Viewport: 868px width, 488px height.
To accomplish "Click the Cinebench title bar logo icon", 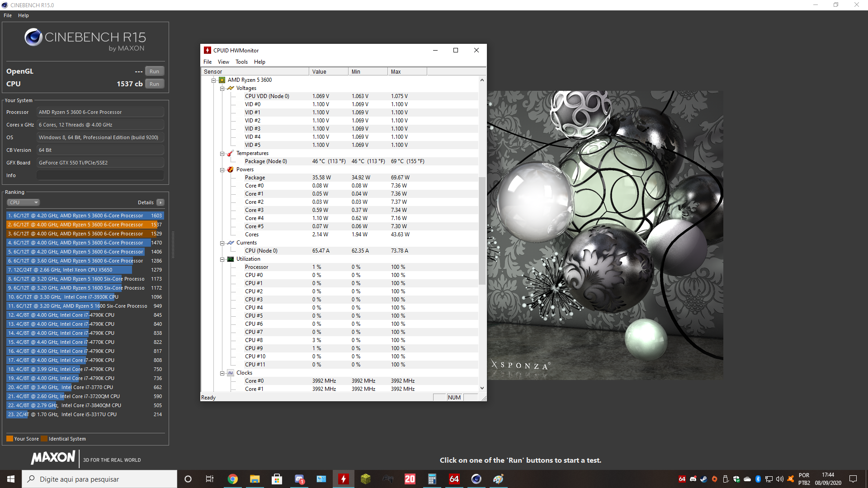I will pyautogui.click(x=5, y=5).
